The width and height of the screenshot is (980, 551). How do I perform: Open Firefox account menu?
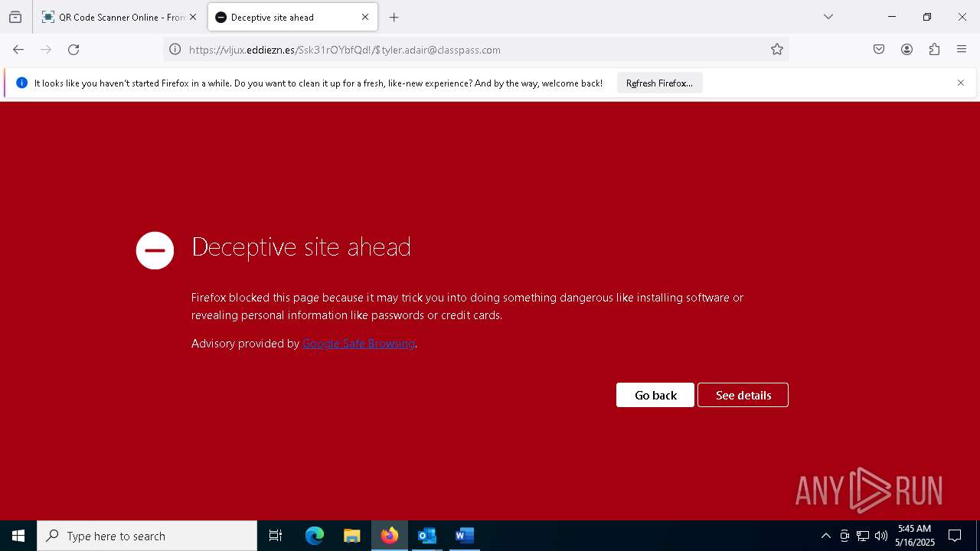906,50
